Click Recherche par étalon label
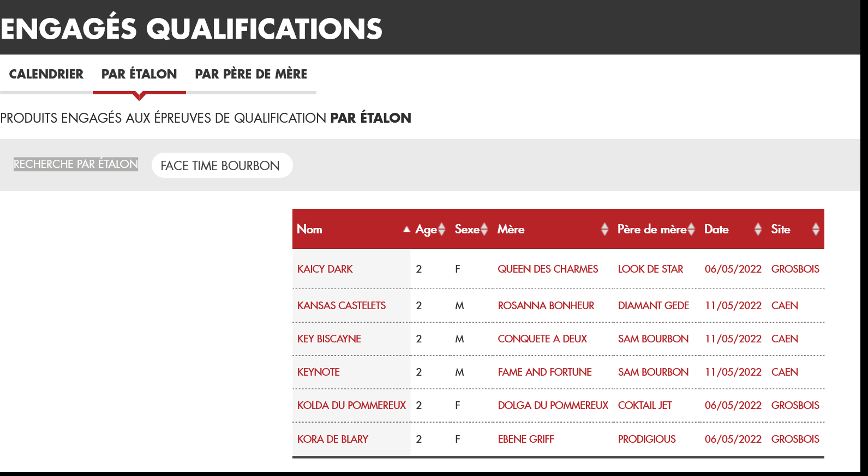The width and height of the screenshot is (868, 476). point(76,164)
